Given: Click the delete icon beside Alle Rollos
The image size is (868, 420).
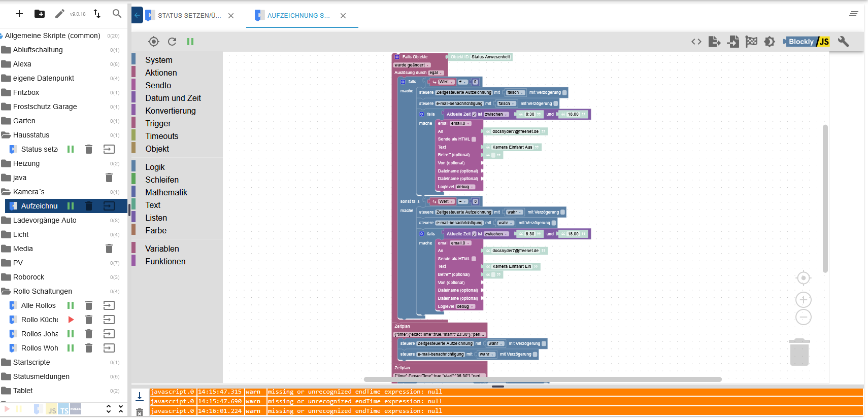Looking at the screenshot, I should point(89,305).
